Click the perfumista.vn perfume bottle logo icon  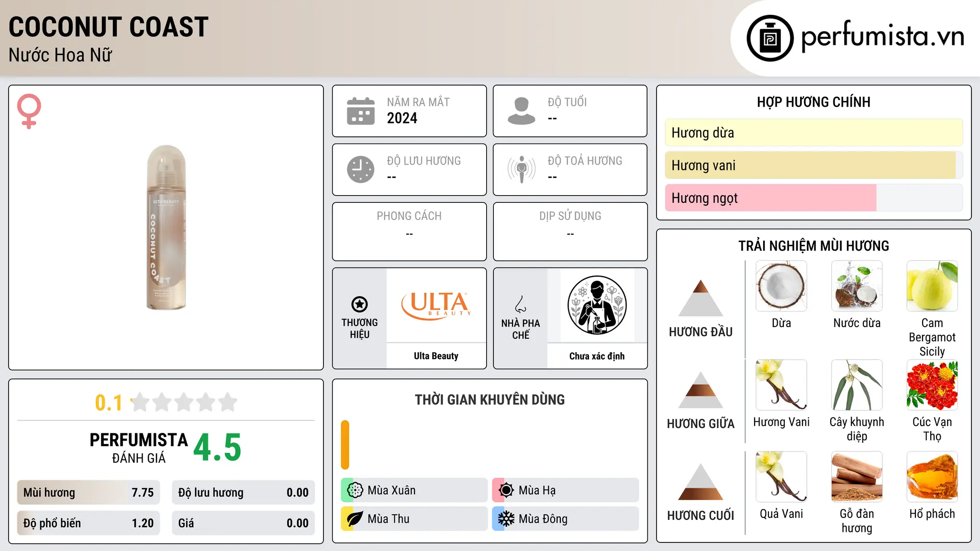pyautogui.click(x=770, y=38)
